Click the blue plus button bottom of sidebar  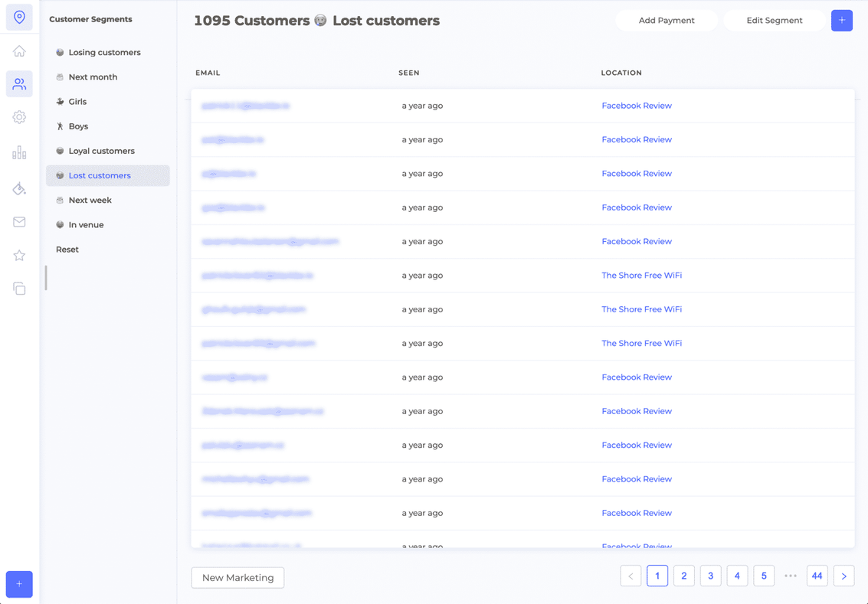[x=19, y=584]
